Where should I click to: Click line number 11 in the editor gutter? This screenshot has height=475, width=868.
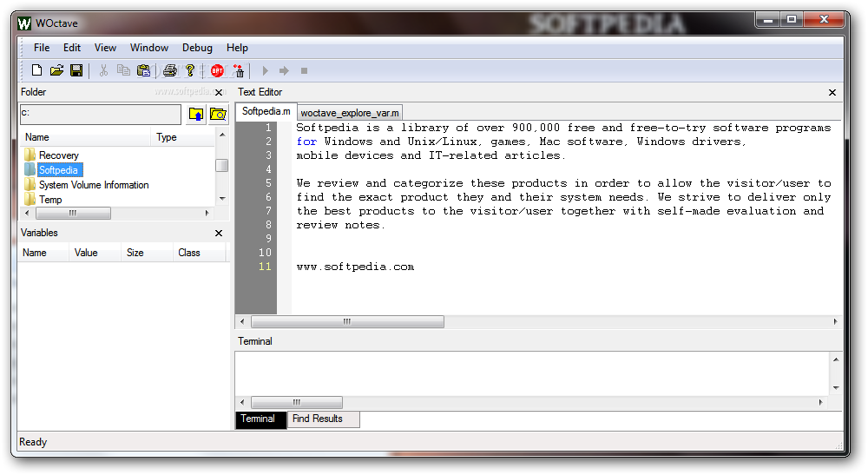tap(265, 267)
